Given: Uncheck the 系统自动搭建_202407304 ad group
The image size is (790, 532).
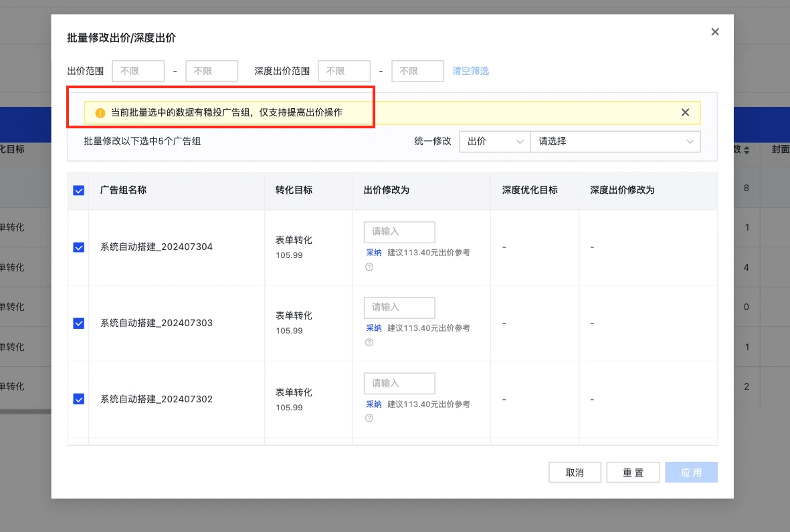Looking at the screenshot, I should (x=78, y=246).
